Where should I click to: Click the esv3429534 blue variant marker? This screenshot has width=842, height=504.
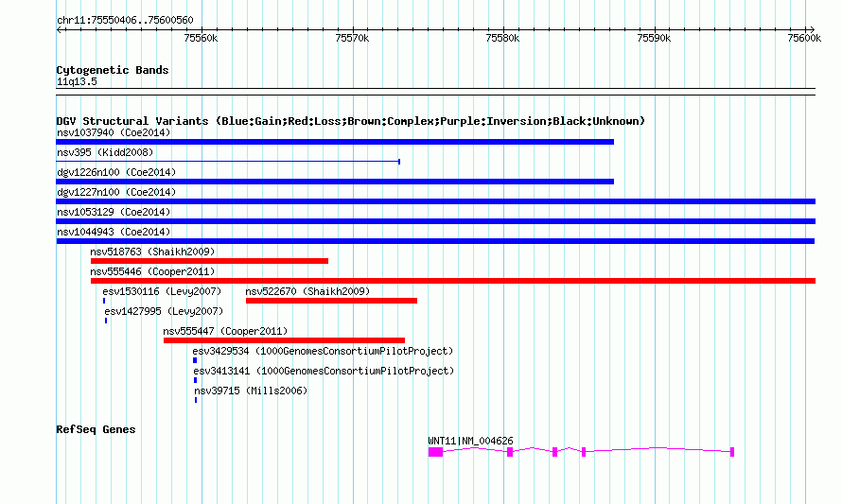195,360
